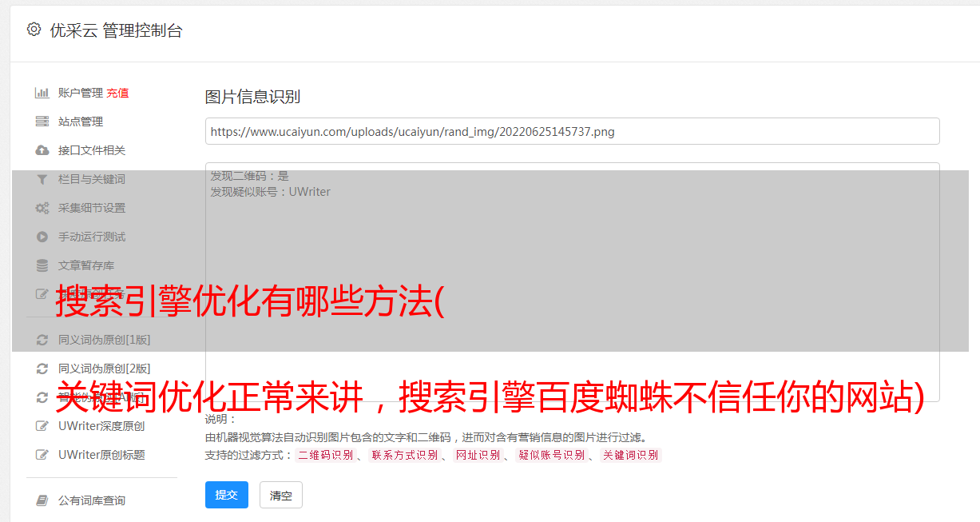Click the 清空 clear button
The height and width of the screenshot is (522, 980).
pyautogui.click(x=281, y=495)
